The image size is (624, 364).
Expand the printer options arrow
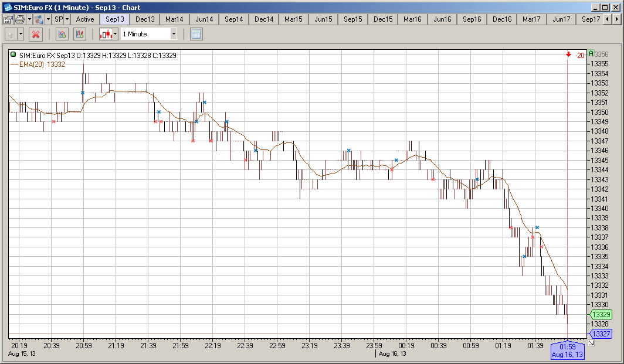click(x=29, y=19)
